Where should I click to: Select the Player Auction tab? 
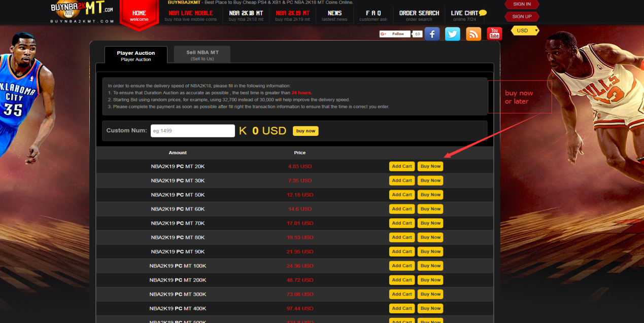pos(135,55)
